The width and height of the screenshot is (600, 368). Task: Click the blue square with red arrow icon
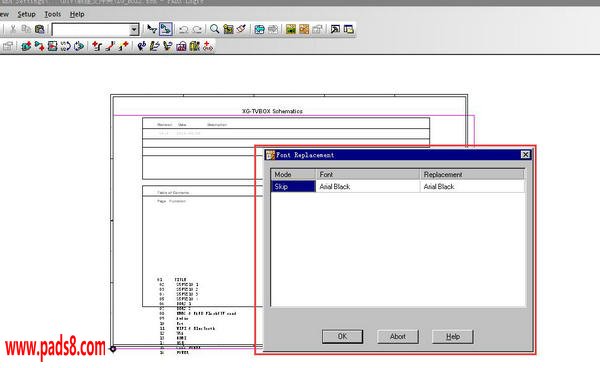pyautogui.click(x=52, y=46)
